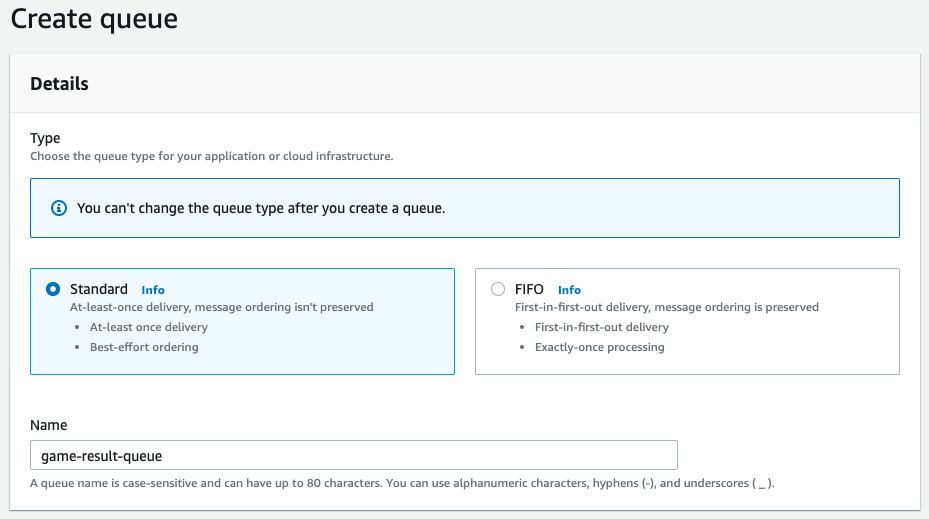
Task: Click the 'Type' section label
Action: coord(45,138)
